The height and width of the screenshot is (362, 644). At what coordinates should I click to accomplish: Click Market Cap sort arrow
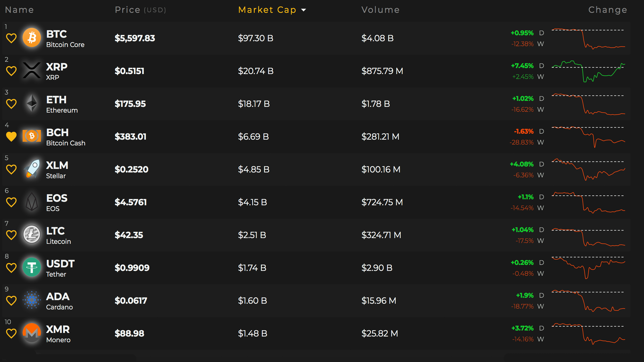[x=303, y=10]
